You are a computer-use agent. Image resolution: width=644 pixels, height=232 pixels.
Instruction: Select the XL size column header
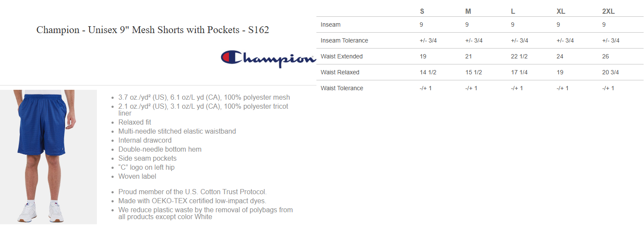pyautogui.click(x=560, y=12)
